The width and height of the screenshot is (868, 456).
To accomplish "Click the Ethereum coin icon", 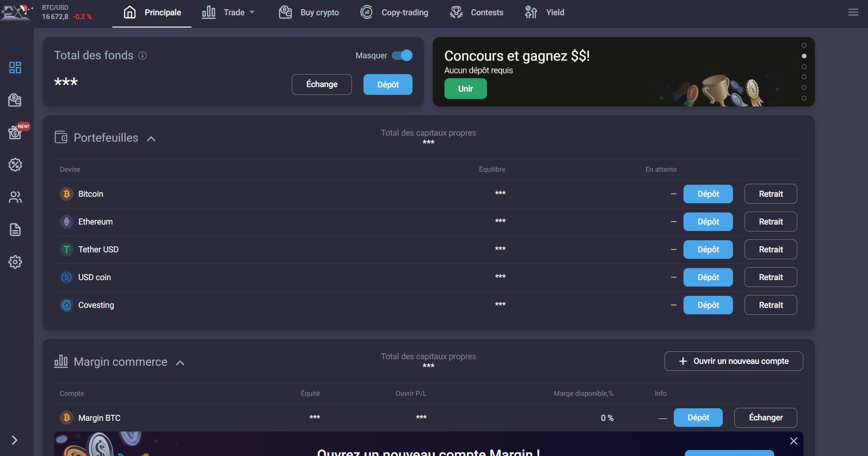I will tap(67, 222).
